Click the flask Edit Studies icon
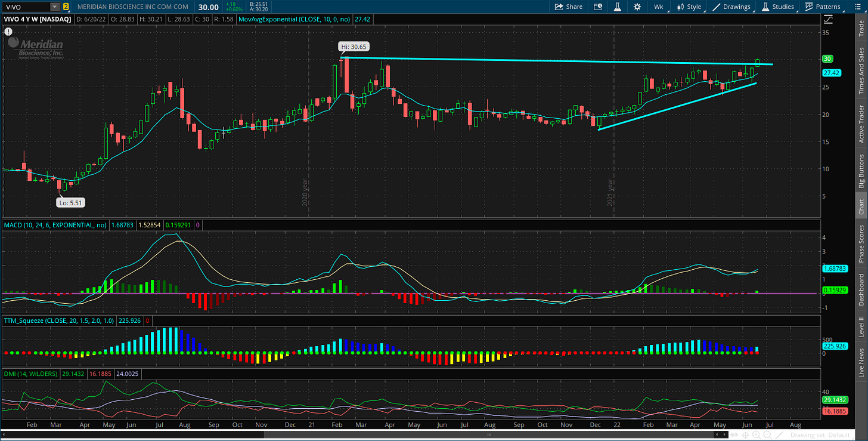The image size is (868, 441). (x=618, y=7)
